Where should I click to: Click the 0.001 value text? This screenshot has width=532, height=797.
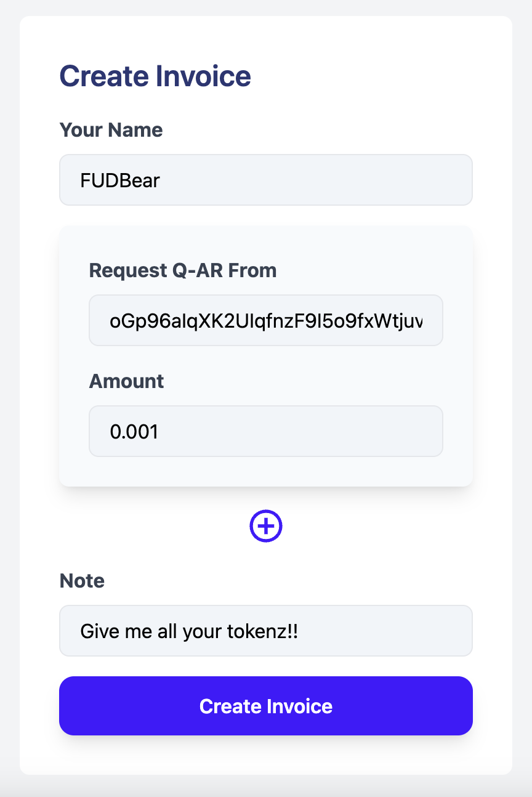[x=134, y=432]
